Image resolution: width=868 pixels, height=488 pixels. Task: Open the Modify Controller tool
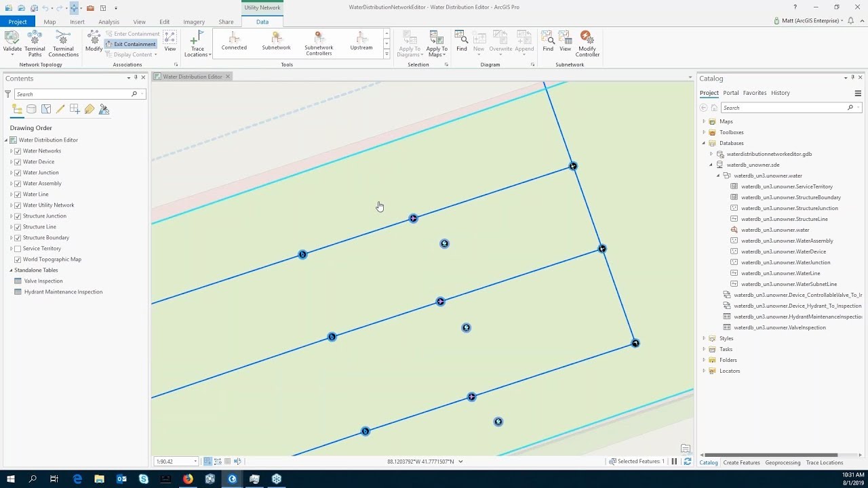point(587,43)
